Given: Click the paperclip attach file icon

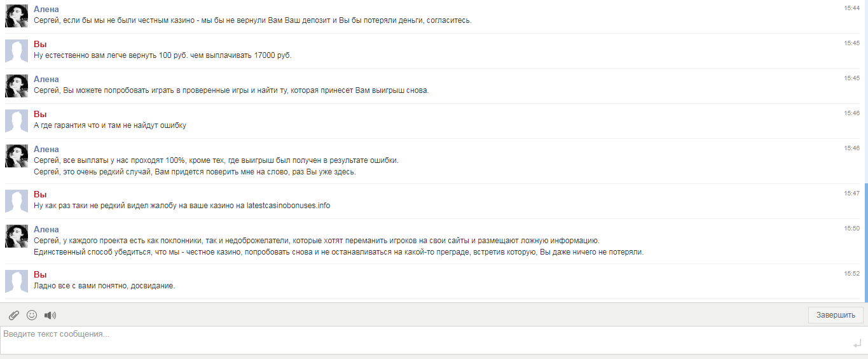Looking at the screenshot, I should 14,315.
